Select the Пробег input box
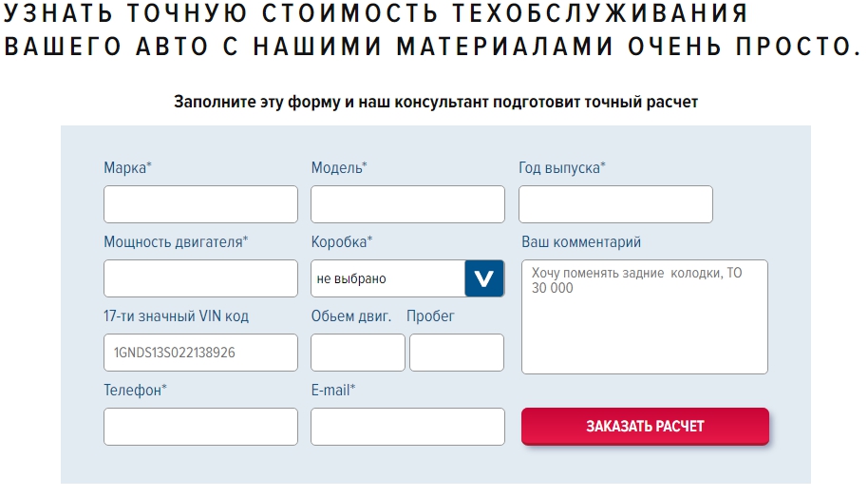The height and width of the screenshot is (497, 868). 457,353
